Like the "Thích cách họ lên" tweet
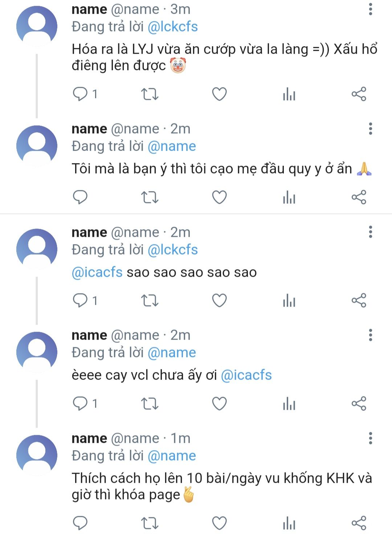 click(219, 523)
